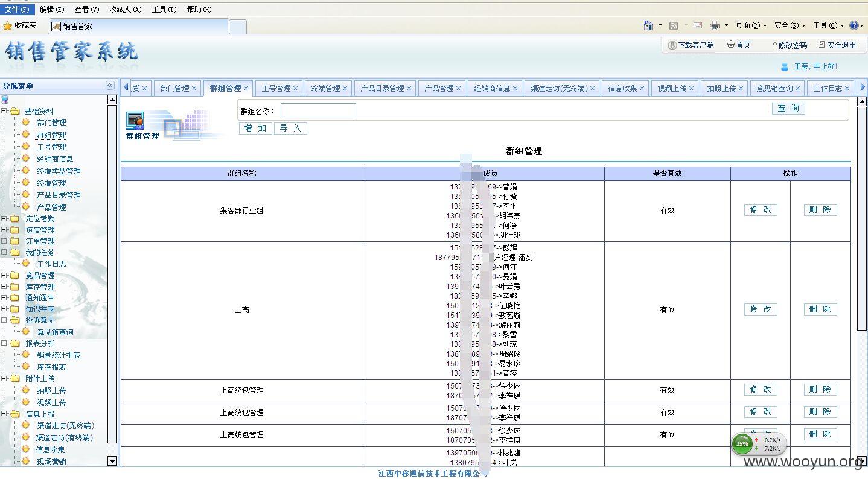Open the 文件(F) menu
The image size is (868, 479).
(16, 9)
